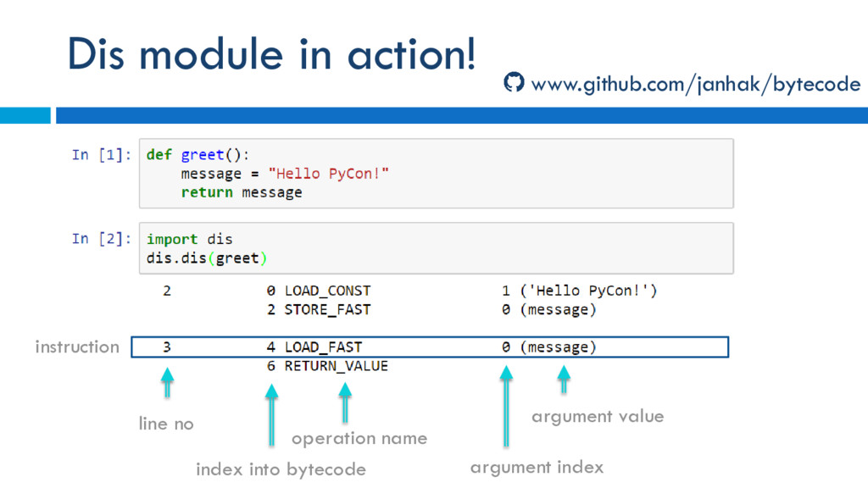This screenshot has width=868, height=488.
Task: Click the (message) value on LOAD_FAST row
Action: pos(558,347)
